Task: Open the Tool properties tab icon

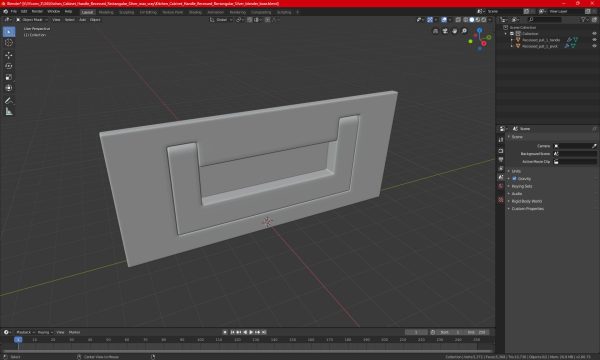Action: pos(501,140)
